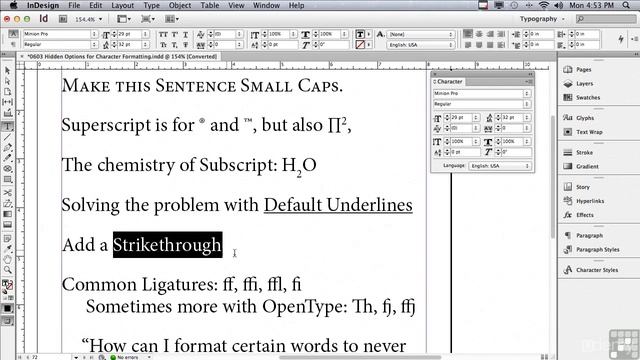Viewport: 640px width, 360px height.
Task: Select the Line tool
Action: [7, 138]
